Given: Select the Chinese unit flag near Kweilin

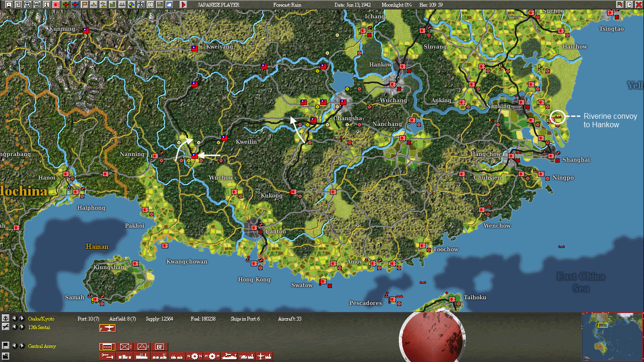Looking at the screenshot, I should pos(224,138).
